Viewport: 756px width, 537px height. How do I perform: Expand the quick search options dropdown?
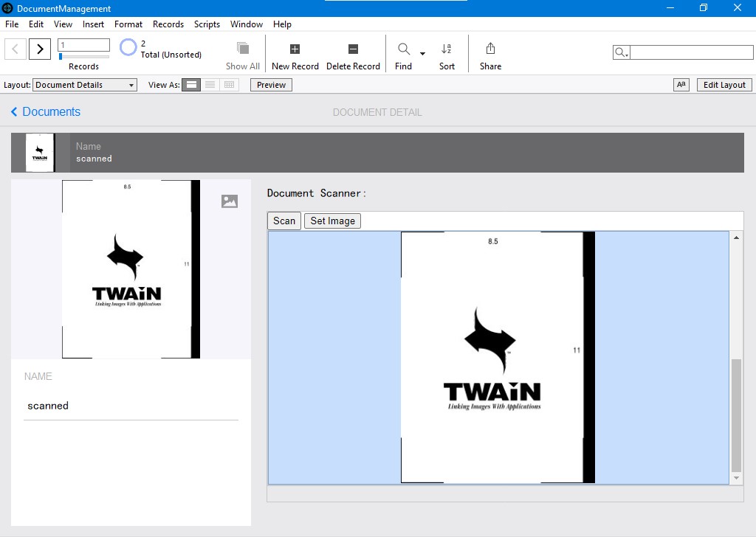pos(622,53)
